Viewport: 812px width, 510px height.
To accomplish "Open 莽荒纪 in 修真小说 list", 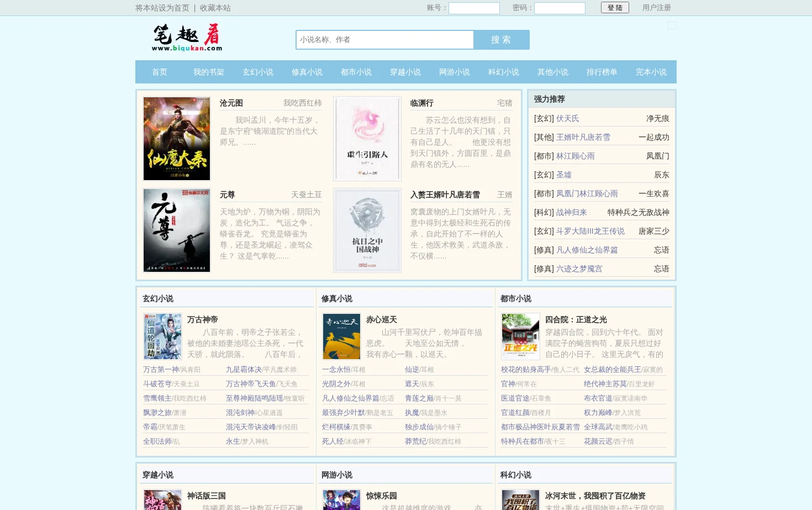I will pos(416,441).
